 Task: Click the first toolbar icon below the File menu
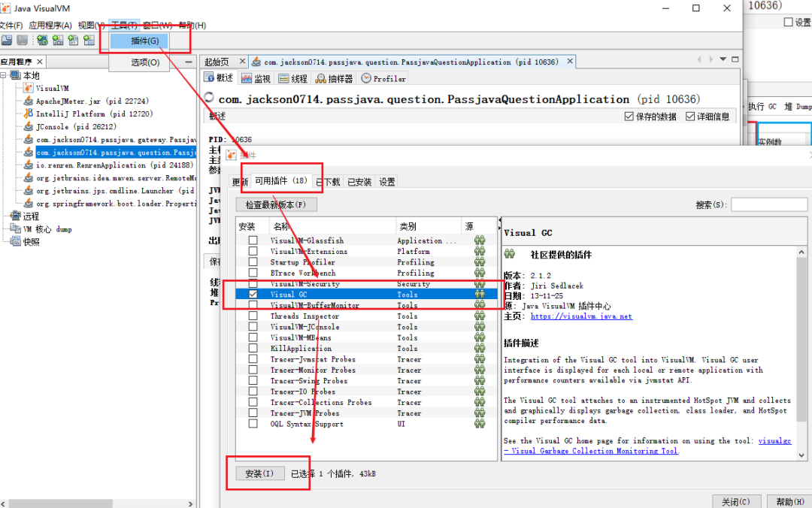(x=7, y=41)
